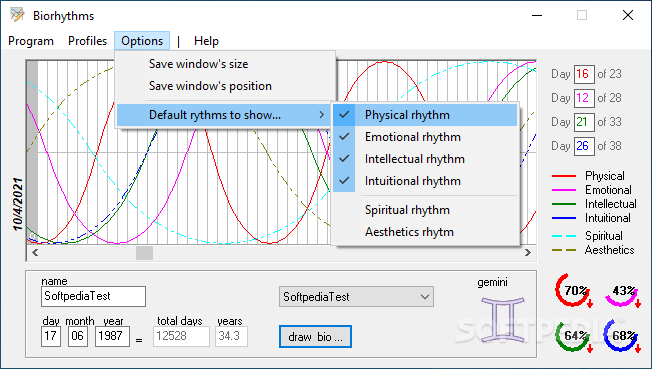
Task: Expand Default rythms to show submenu
Action: coord(224,115)
